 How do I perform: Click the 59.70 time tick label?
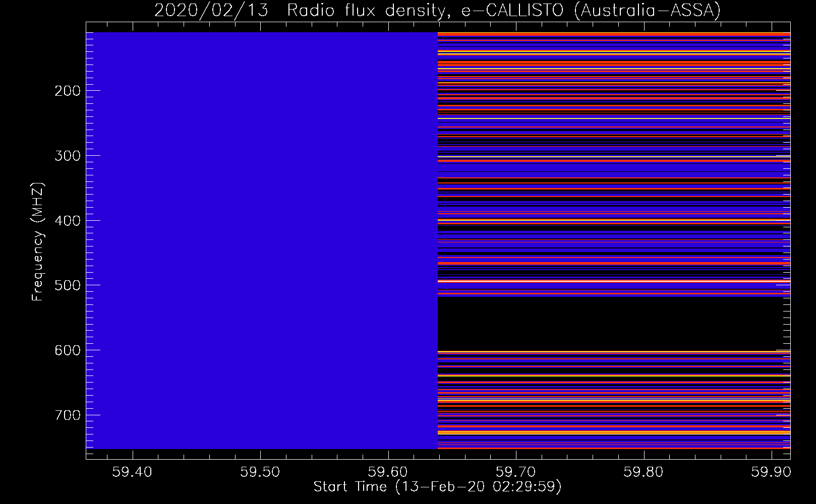coord(516,472)
